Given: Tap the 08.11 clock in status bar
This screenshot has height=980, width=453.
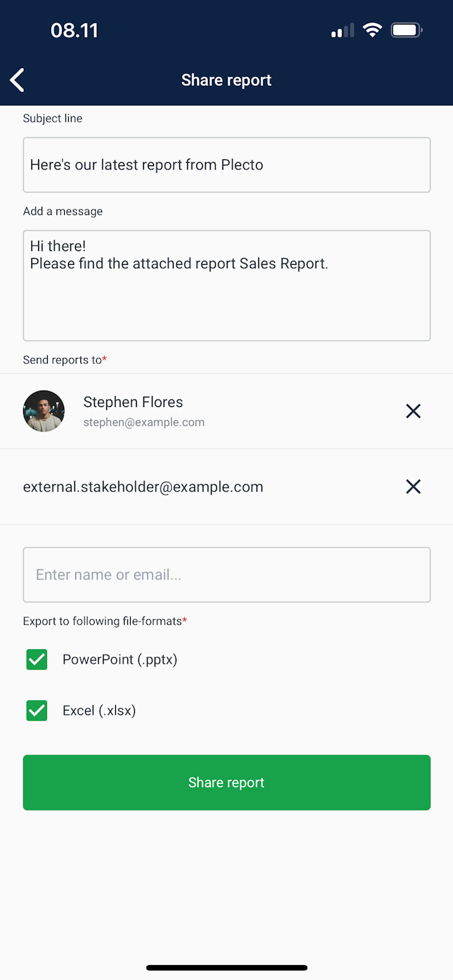Looking at the screenshot, I should click(x=74, y=31).
